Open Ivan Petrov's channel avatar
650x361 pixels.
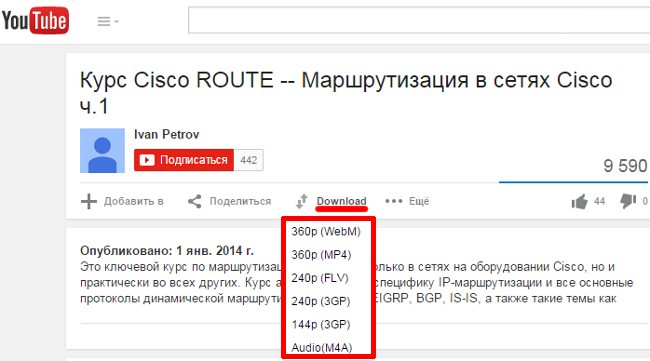(102, 150)
